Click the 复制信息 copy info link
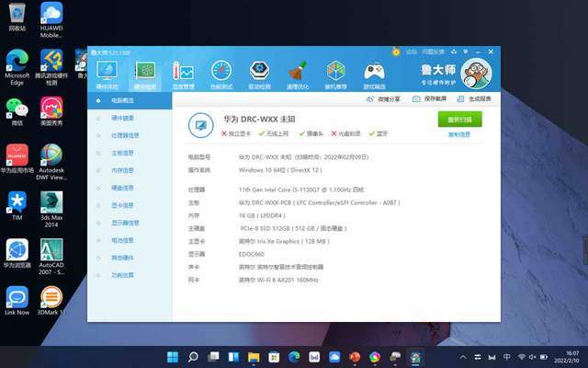Image resolution: width=588 pixels, height=368 pixels. 459,134
